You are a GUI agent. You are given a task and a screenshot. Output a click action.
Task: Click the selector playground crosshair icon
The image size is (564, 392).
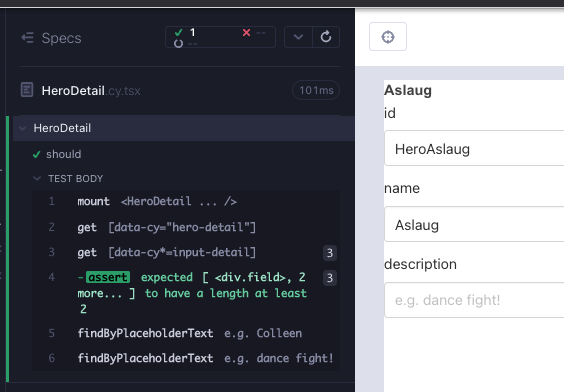pyautogui.click(x=388, y=37)
